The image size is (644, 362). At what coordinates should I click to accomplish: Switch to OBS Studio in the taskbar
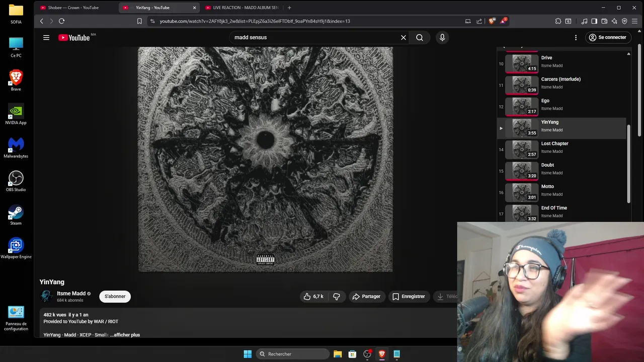pyautogui.click(x=367, y=354)
